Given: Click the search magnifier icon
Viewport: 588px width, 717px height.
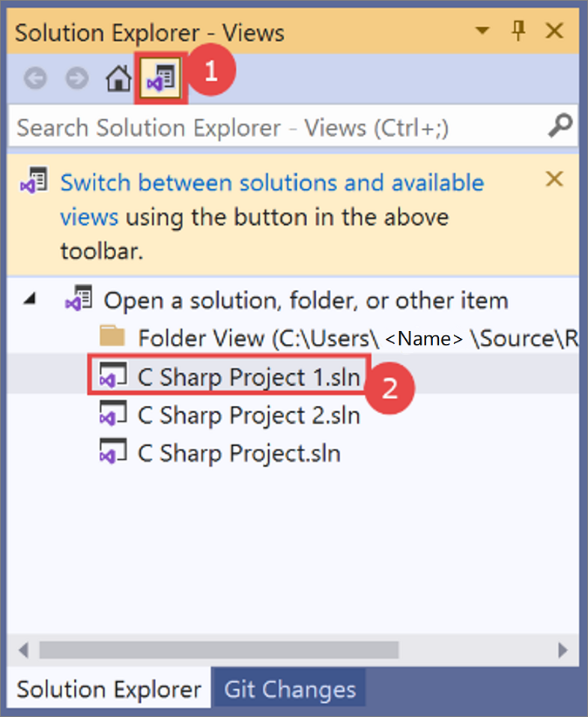Looking at the screenshot, I should click(x=560, y=126).
